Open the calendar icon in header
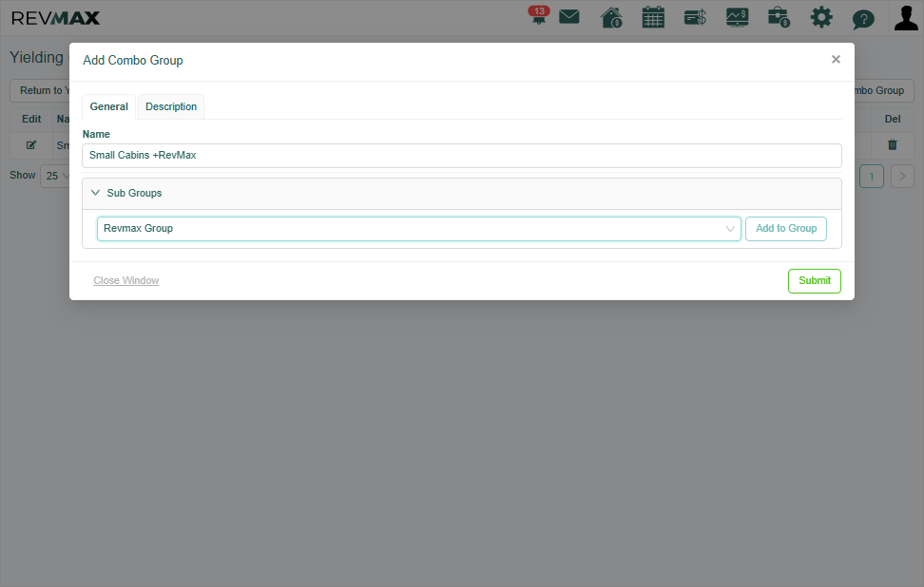Screen dimensions: 924x587 click(x=653, y=18)
